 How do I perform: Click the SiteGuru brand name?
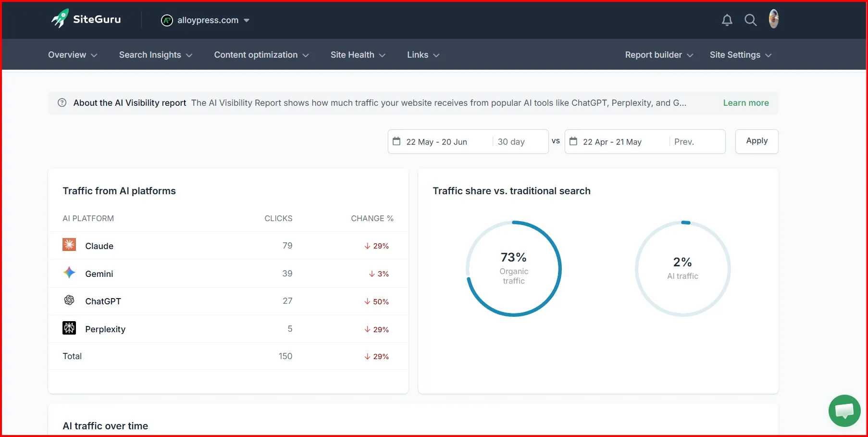pos(97,20)
